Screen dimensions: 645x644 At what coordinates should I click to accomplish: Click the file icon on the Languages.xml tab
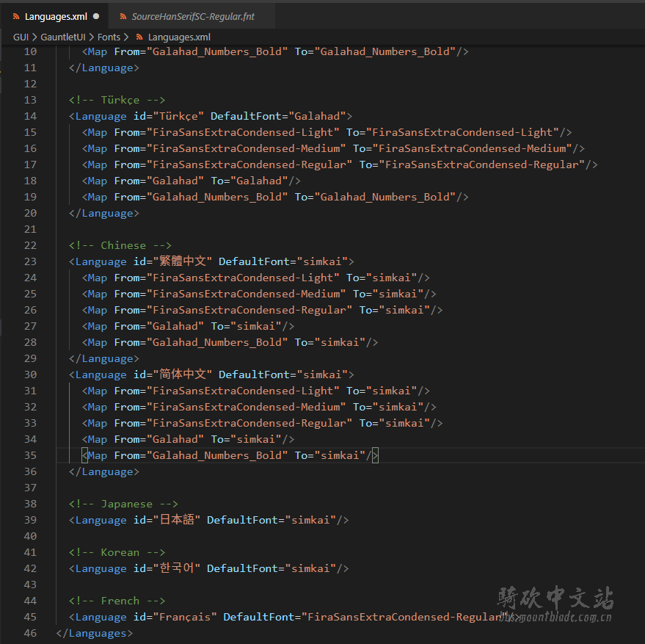(x=16, y=16)
